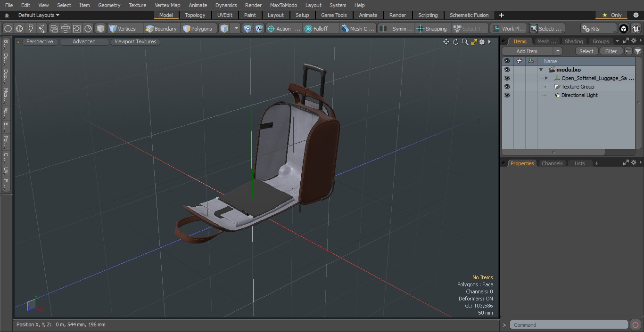Click the square with circle tool icon
644x332 pixels.
pyautogui.click(x=77, y=29)
